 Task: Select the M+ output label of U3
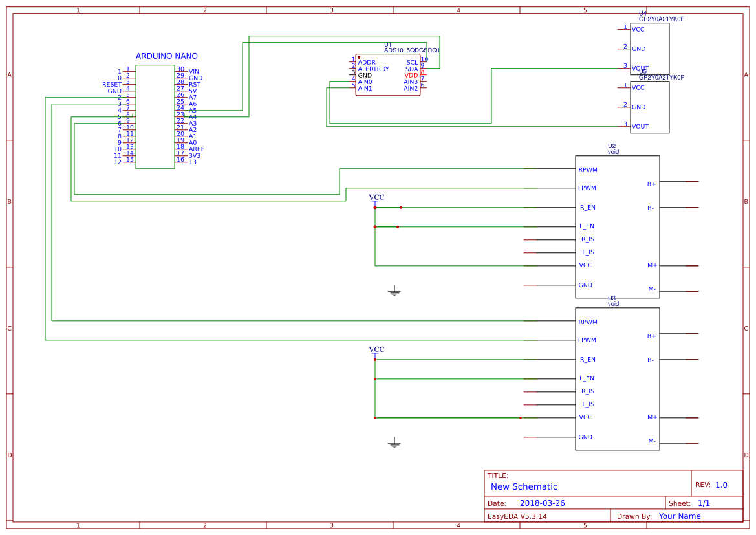tap(653, 417)
